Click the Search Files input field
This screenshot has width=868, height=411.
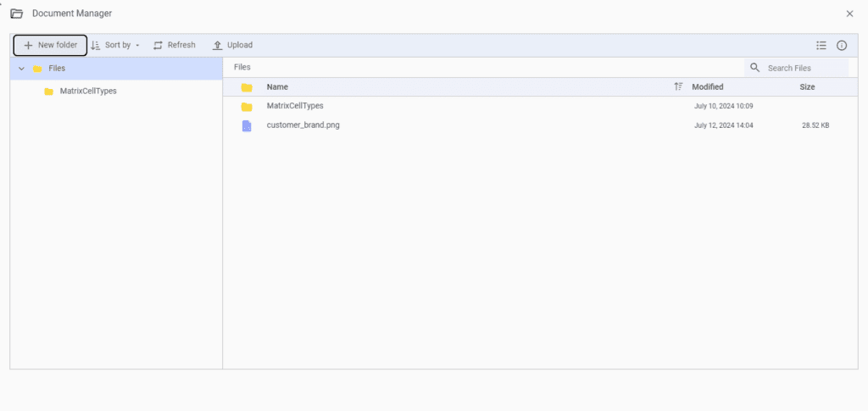pos(807,68)
